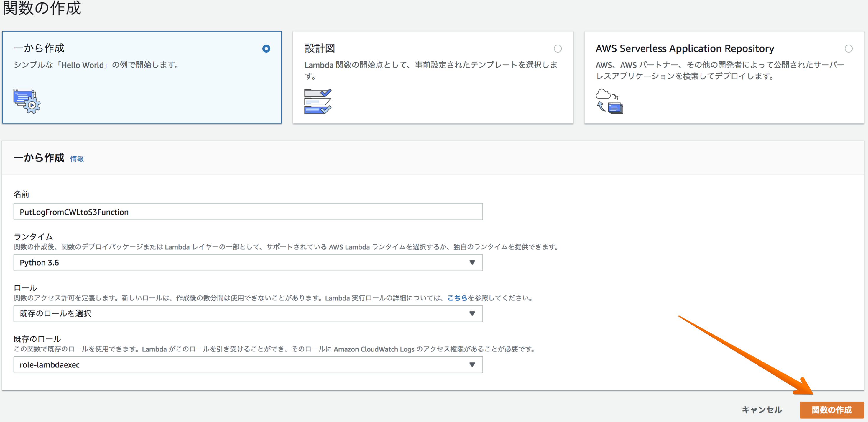This screenshot has height=422, width=868.
Task: Select AWS Serverless Application Repository radio button
Action: click(x=849, y=49)
